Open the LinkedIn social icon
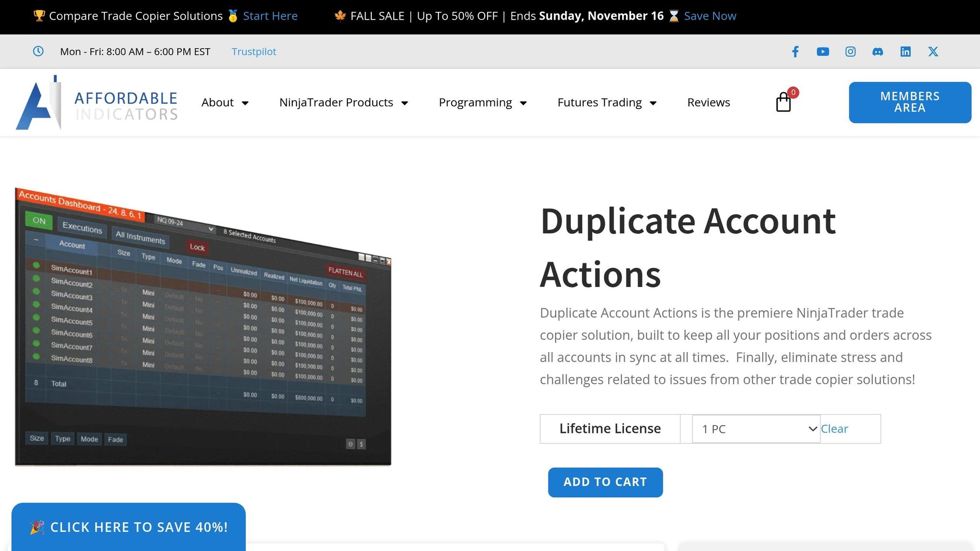This screenshot has width=980, height=551. 905,52
